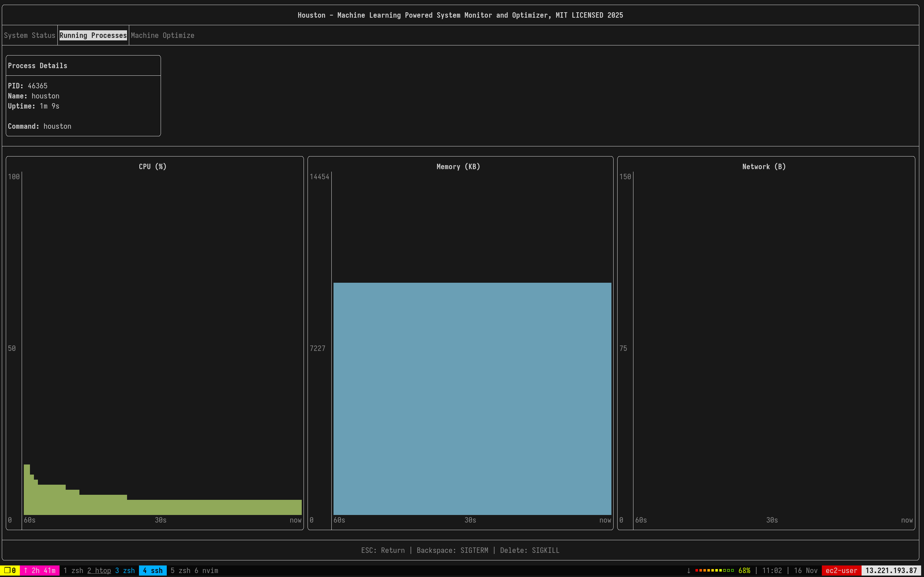Screen dimensions: 924x577
Task: Click the battery level bar indicator
Action: click(714, 571)
